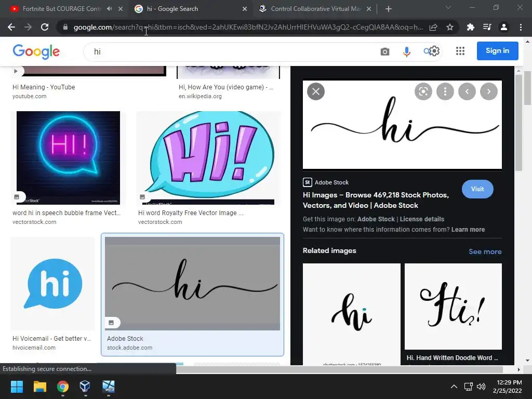
Task: Open File Explorer from the taskbar
Action: [39, 387]
